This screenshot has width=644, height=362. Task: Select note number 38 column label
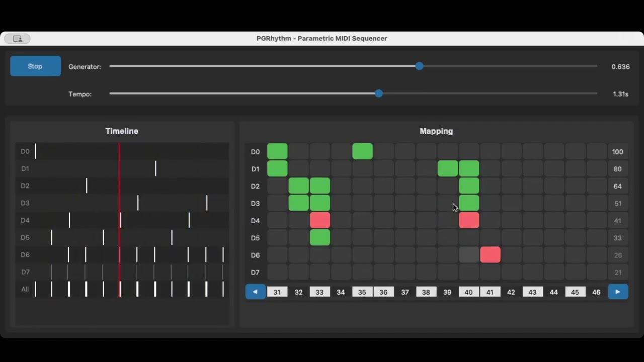pyautogui.click(x=426, y=292)
